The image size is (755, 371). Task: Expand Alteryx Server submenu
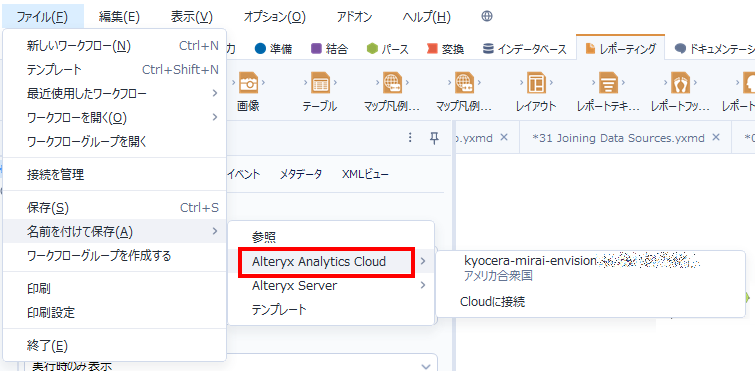331,286
